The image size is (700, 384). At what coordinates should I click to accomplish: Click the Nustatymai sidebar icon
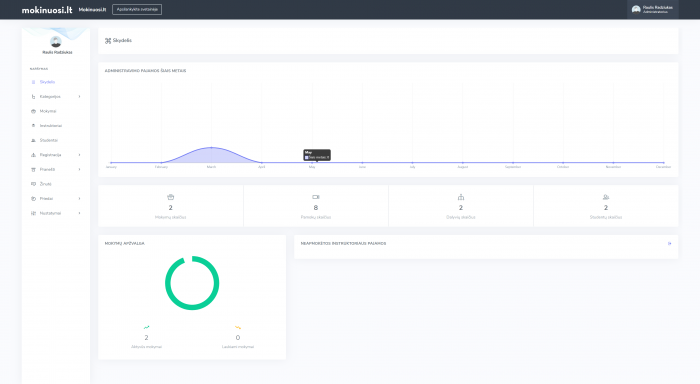(x=33, y=213)
